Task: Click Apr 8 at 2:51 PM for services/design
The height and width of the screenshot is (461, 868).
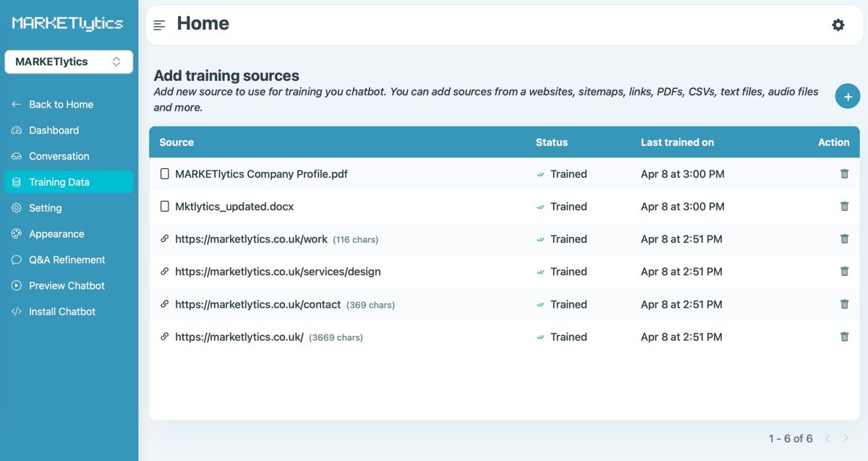Action: click(x=681, y=272)
